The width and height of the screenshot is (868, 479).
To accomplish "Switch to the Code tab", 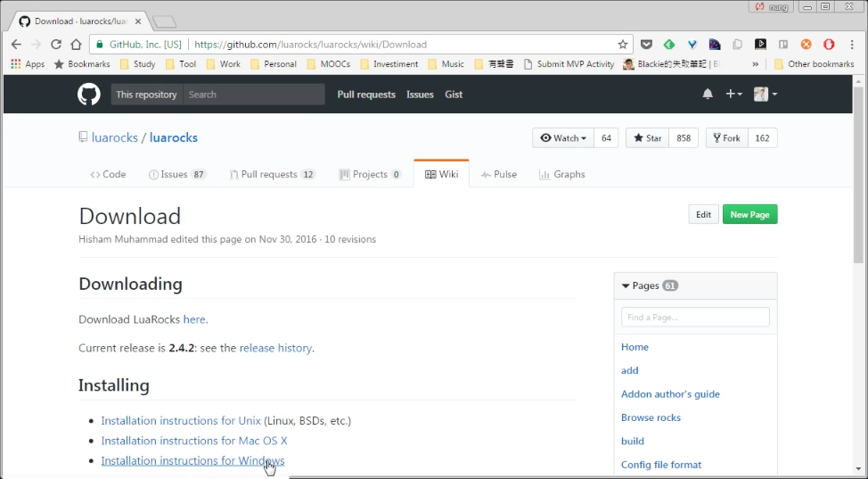I will [108, 174].
